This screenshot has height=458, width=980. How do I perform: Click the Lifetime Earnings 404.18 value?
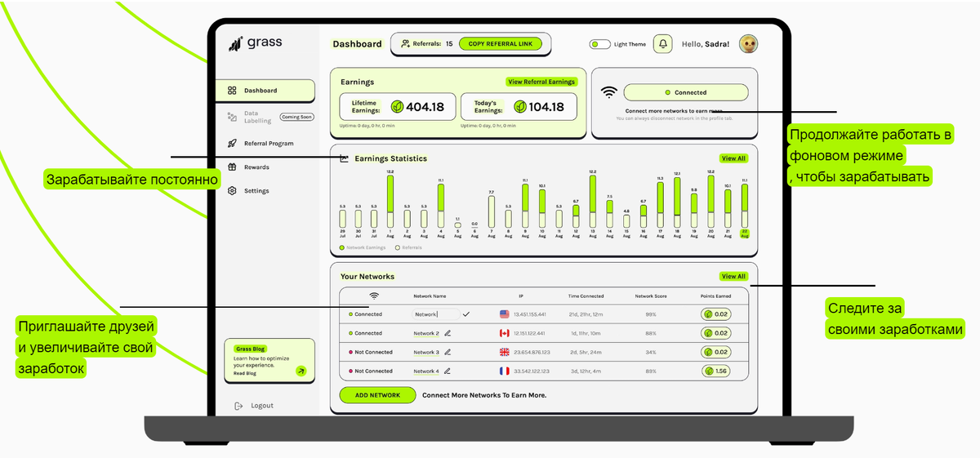point(425,107)
